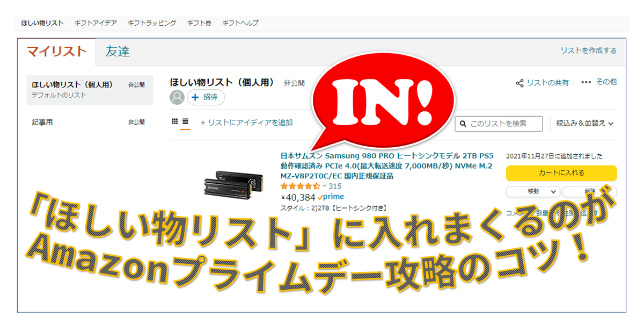Click the magnifier icon in search field
The width and height of the screenshot is (644, 324).
(463, 124)
